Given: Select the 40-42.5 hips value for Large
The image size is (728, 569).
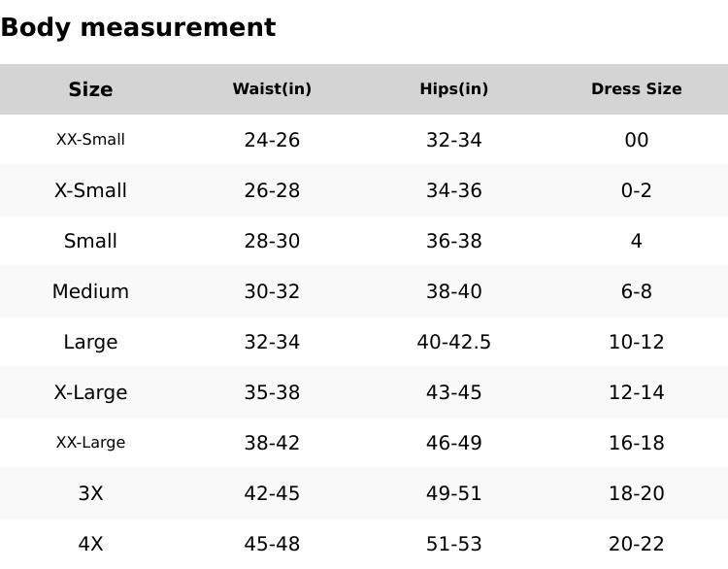Looking at the screenshot, I should tap(453, 342).
